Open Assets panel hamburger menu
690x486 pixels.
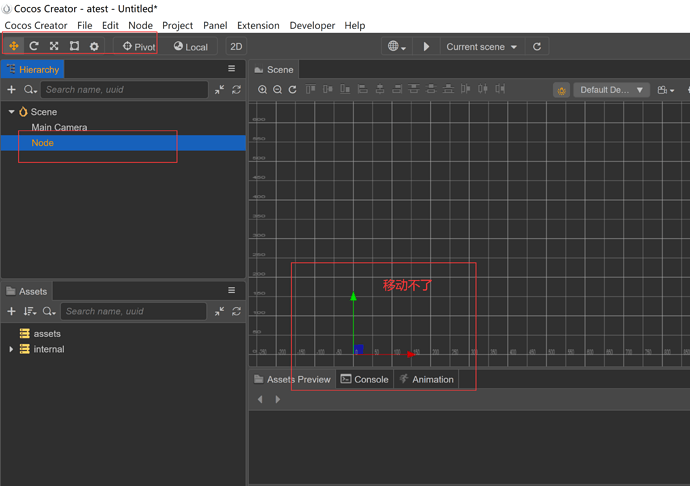pos(231,290)
